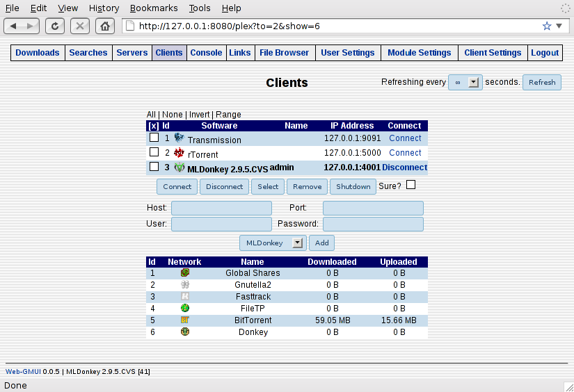The image size is (574, 392).
Task: Click the Global Shares network icon
Action: pyautogui.click(x=185, y=272)
